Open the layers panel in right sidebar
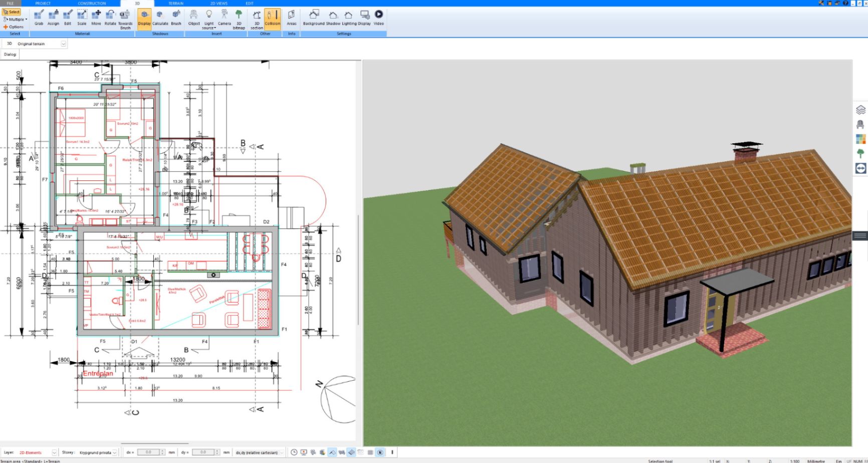The height and width of the screenshot is (463, 868). coord(860,109)
